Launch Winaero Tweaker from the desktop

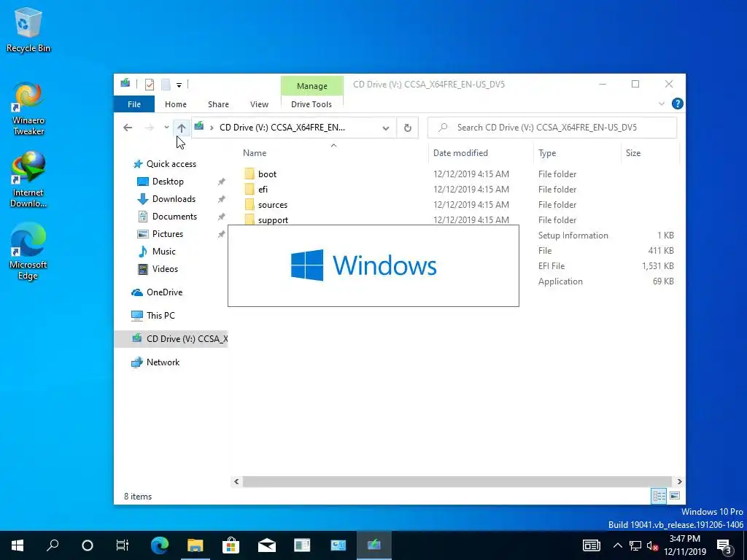[28, 109]
